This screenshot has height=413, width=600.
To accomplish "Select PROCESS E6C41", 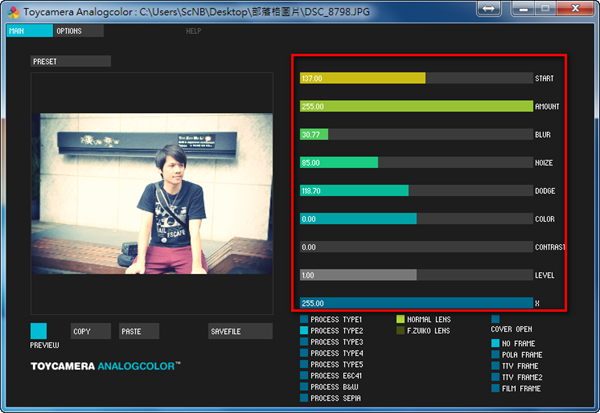I will coord(304,375).
